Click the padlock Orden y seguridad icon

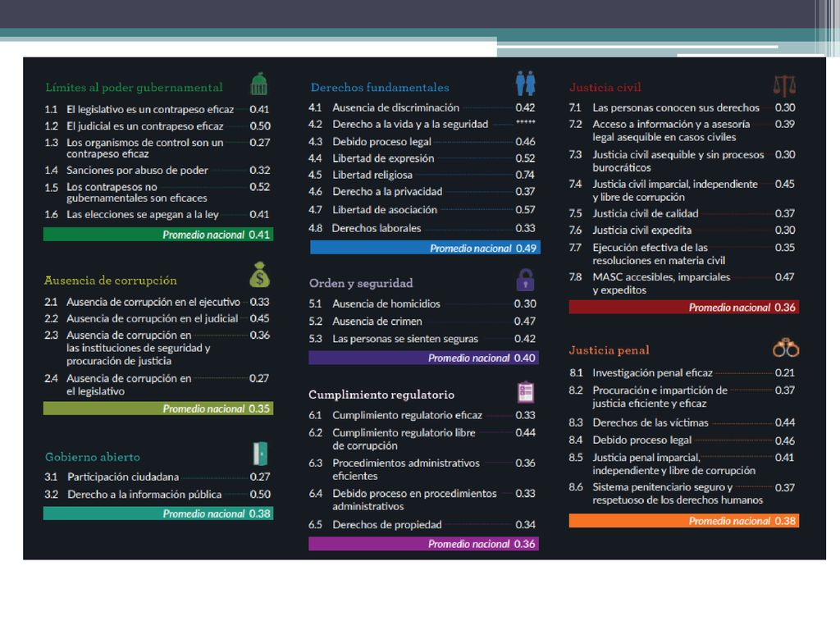(525, 280)
